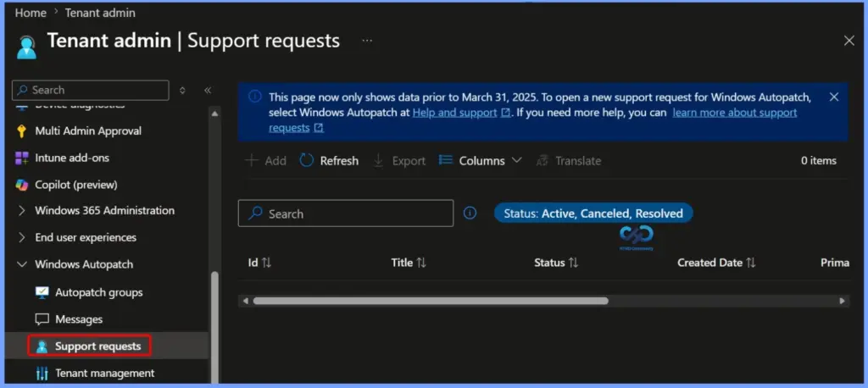Click the Intune add-ons grid icon
The width and height of the screenshot is (868, 388).
point(21,158)
